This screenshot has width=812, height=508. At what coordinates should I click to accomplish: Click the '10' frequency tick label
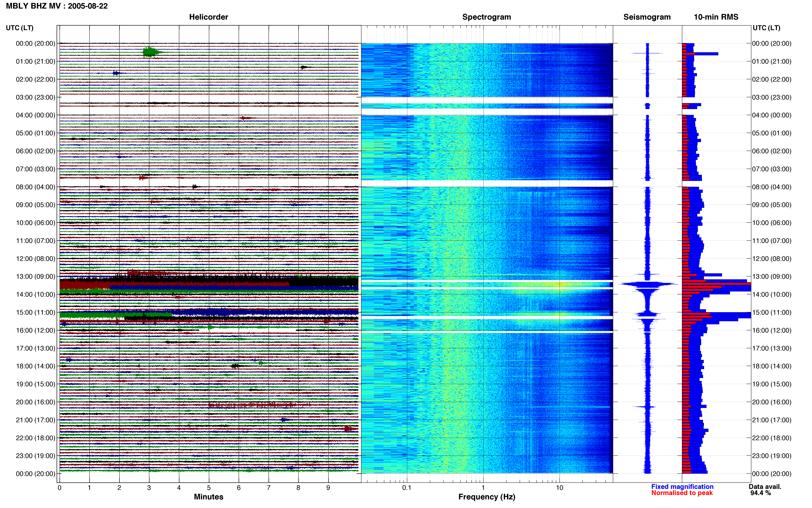coord(559,487)
